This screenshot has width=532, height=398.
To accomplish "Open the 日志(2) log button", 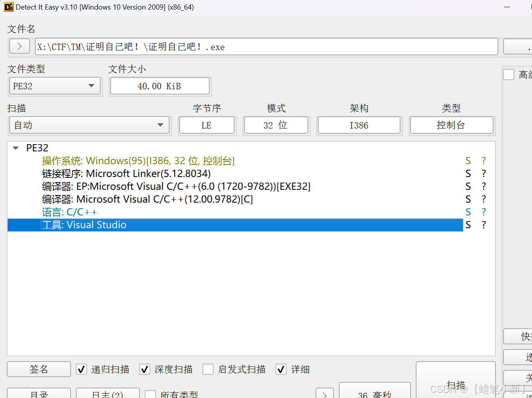I will [108, 394].
